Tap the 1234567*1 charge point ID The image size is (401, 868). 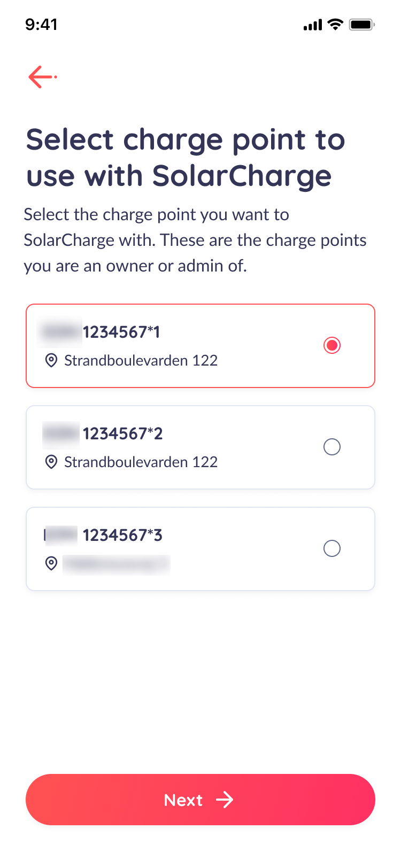pyautogui.click(x=121, y=332)
